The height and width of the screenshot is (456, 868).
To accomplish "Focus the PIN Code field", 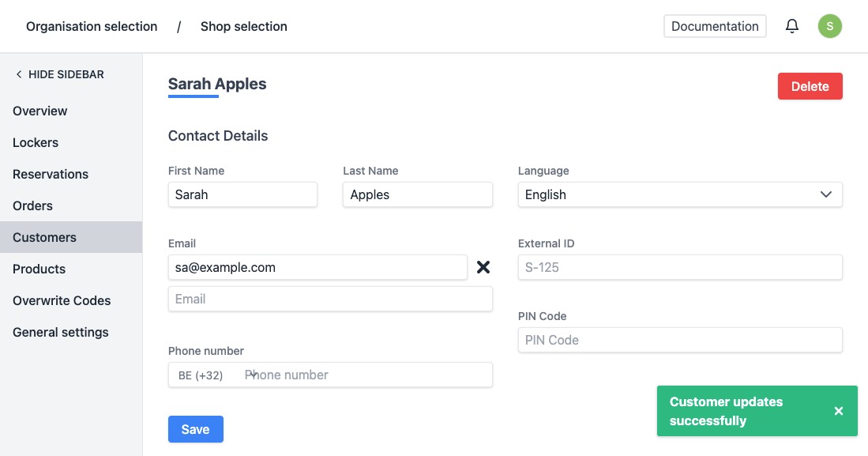I will (679, 340).
